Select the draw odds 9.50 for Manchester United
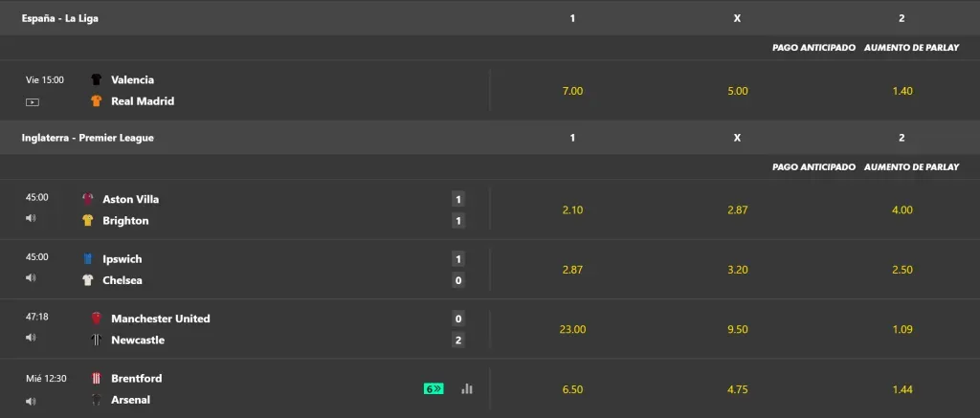Viewport: 980px width, 418px height. (737, 329)
